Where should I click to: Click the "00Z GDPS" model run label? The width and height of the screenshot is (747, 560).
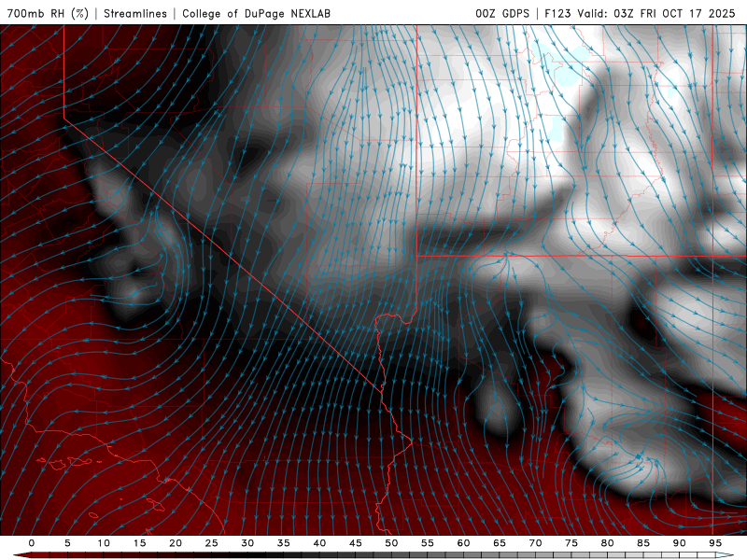click(502, 13)
